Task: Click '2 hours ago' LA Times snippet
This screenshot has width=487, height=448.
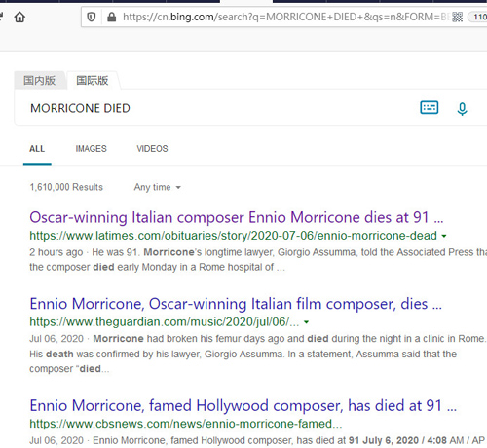Action: [56, 252]
